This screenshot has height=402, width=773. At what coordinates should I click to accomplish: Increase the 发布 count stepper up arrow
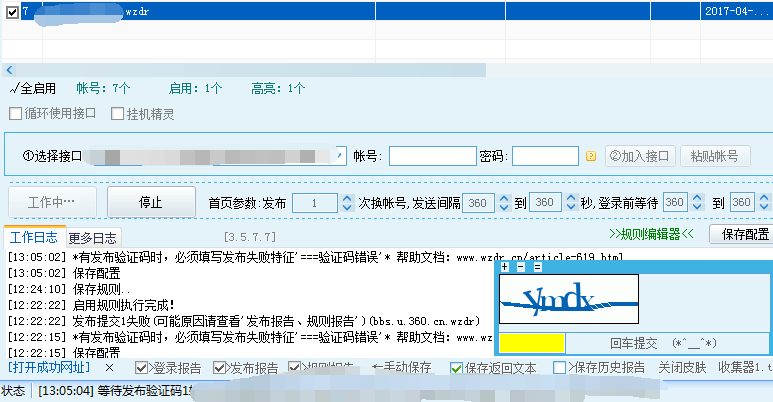tap(347, 198)
